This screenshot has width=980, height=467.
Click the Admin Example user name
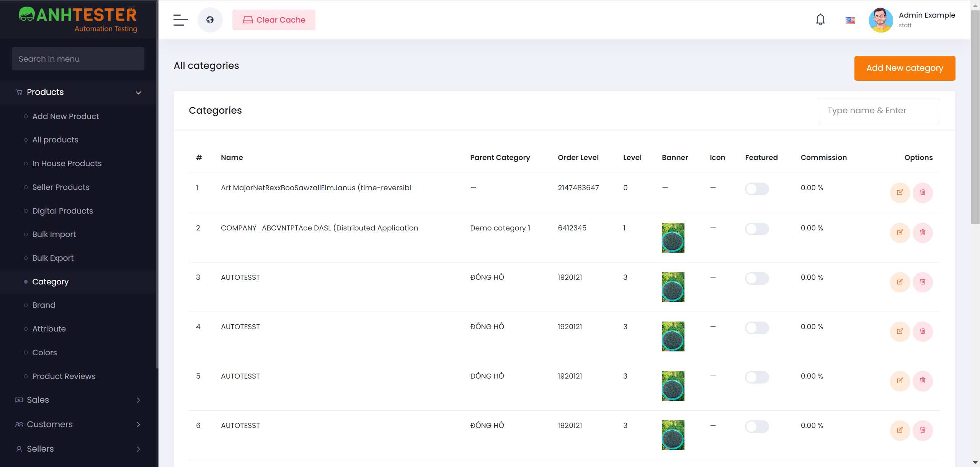(x=927, y=15)
